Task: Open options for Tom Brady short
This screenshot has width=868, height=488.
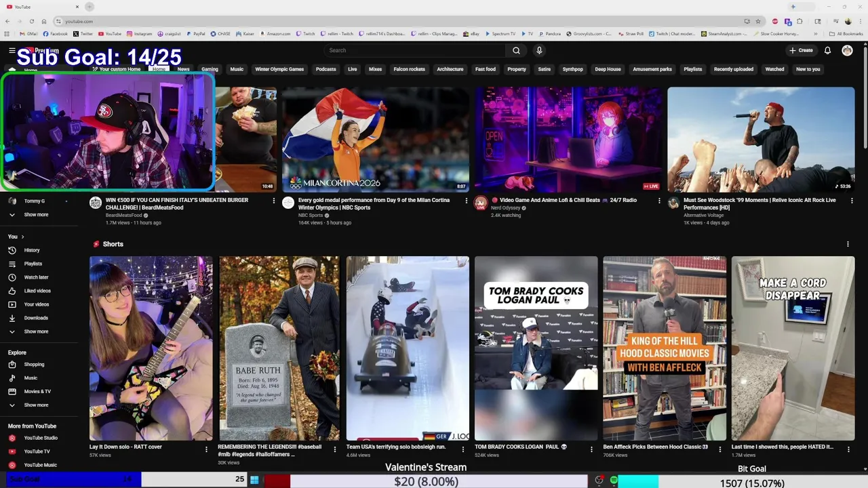Action: 591,449
